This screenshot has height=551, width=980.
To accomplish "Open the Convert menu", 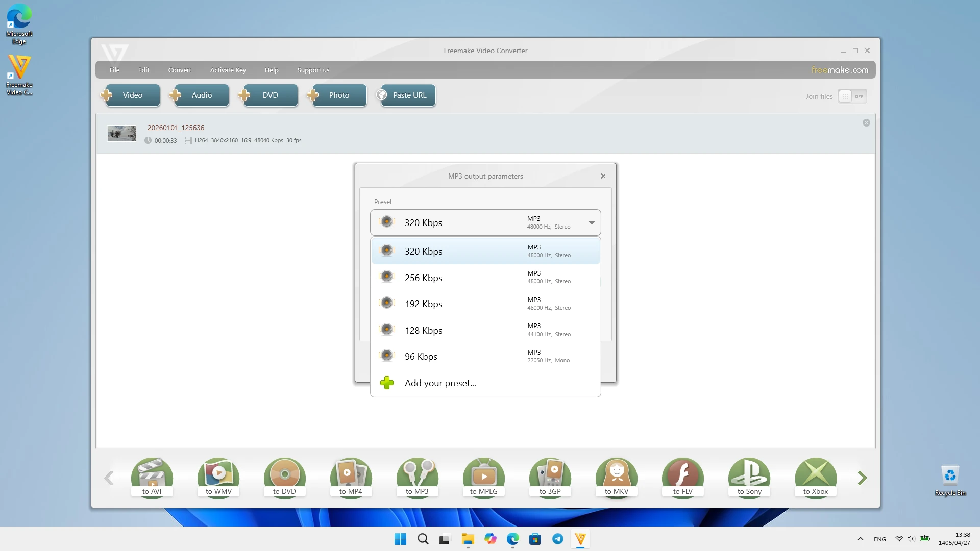I will pos(180,70).
